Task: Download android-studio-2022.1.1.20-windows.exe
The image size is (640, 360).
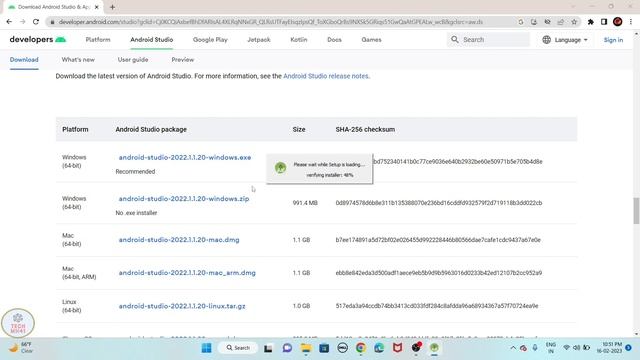Action: [x=185, y=158]
